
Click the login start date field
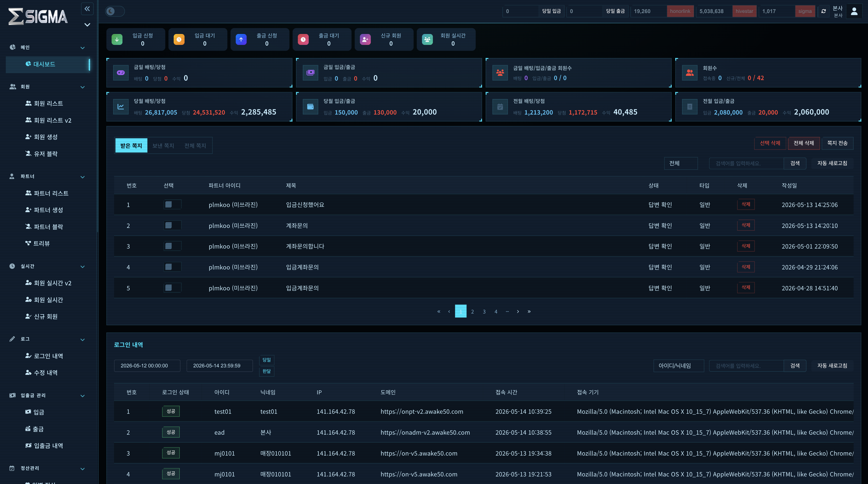coord(147,366)
